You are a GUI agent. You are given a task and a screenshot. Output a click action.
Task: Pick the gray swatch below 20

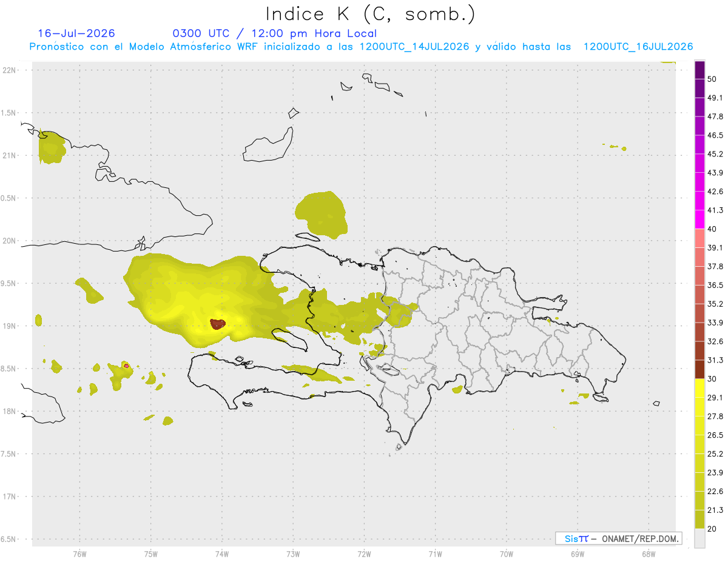tap(699, 538)
